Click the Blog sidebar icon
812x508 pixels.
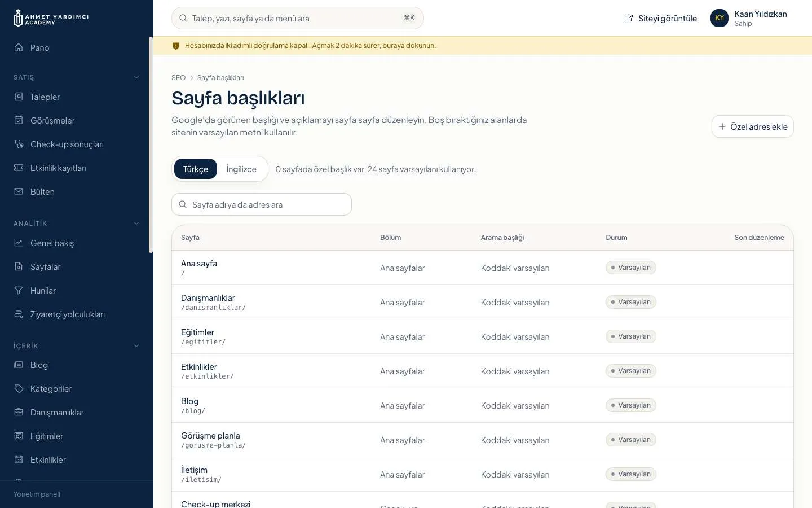pos(19,365)
